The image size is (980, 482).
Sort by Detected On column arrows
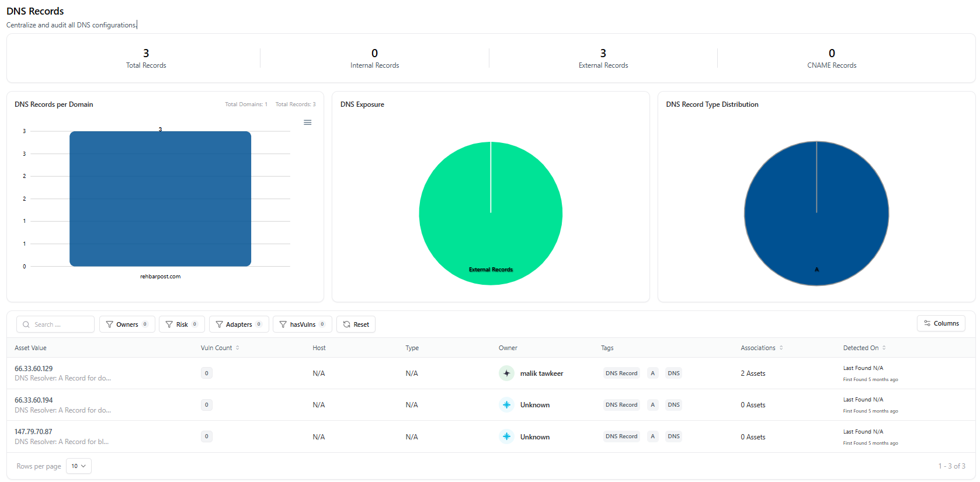884,348
